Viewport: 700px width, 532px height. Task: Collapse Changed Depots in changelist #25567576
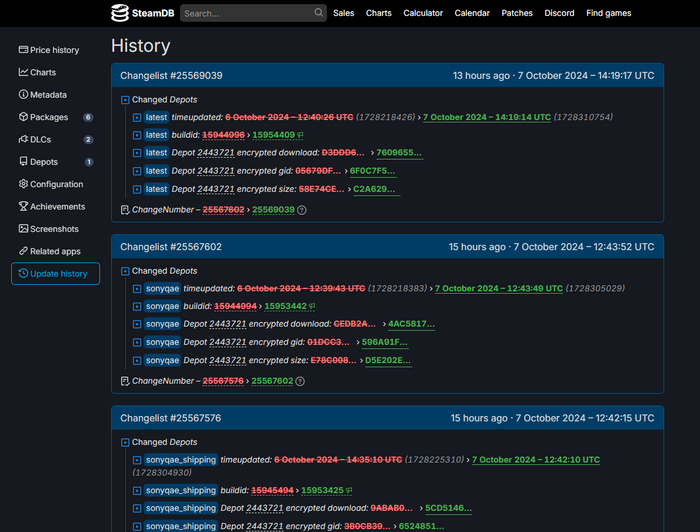coord(125,443)
